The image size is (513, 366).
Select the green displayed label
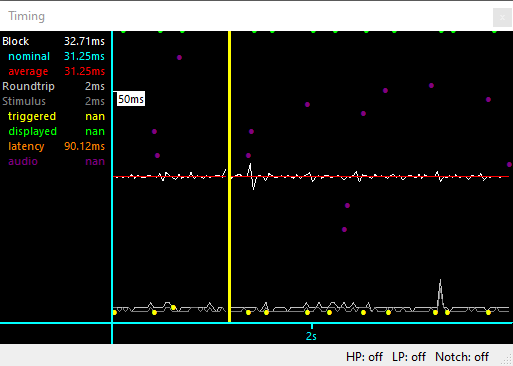[33, 131]
